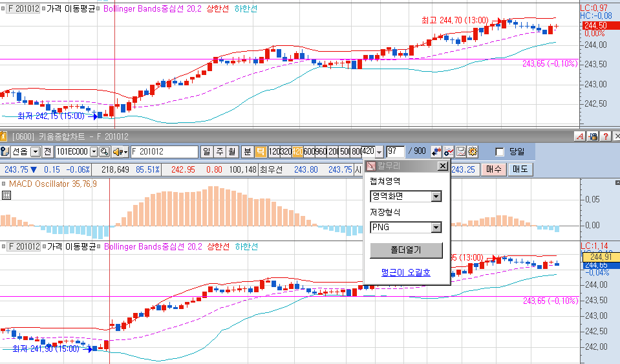The width and height of the screenshot is (620, 364).
Task: Open the 맹군이 오길호 link
Action: tap(406, 272)
